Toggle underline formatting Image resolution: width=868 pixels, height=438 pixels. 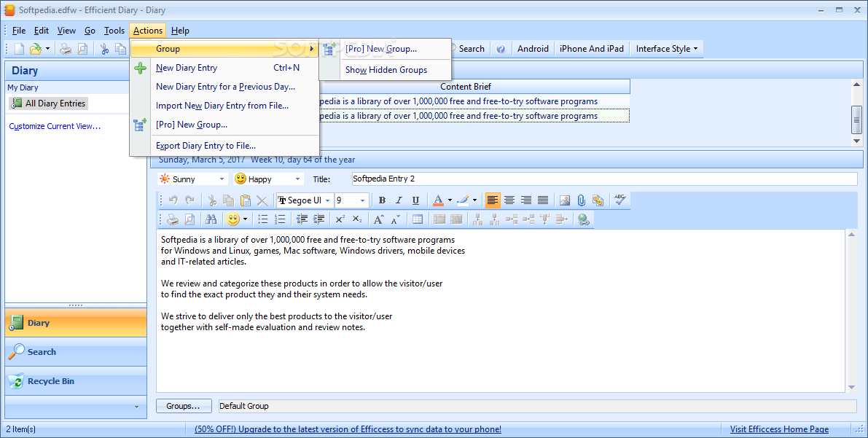point(415,200)
